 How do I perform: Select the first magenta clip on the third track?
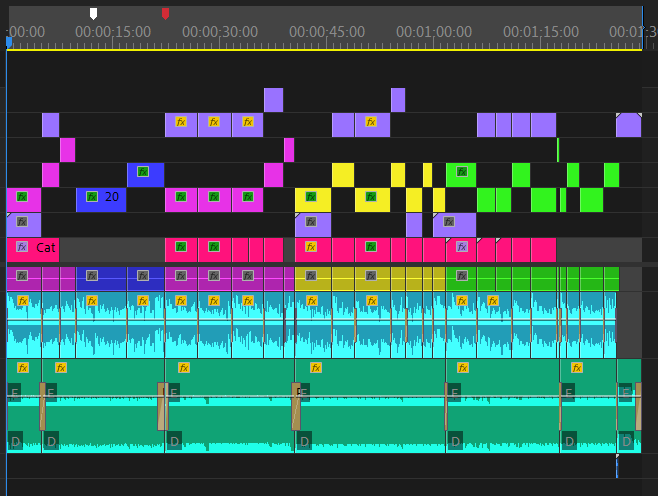point(68,150)
